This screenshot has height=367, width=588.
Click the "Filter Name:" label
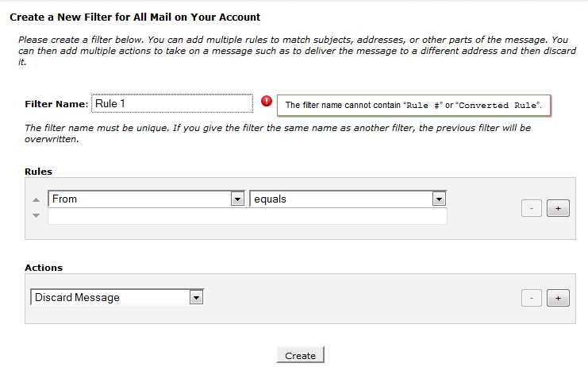[x=56, y=104]
